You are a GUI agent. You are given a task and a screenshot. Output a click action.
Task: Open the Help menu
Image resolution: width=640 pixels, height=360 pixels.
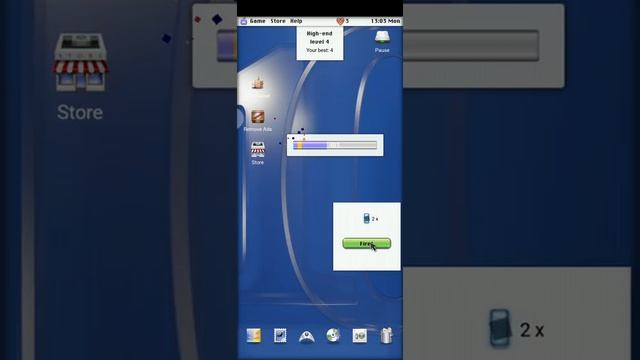pos(296,21)
